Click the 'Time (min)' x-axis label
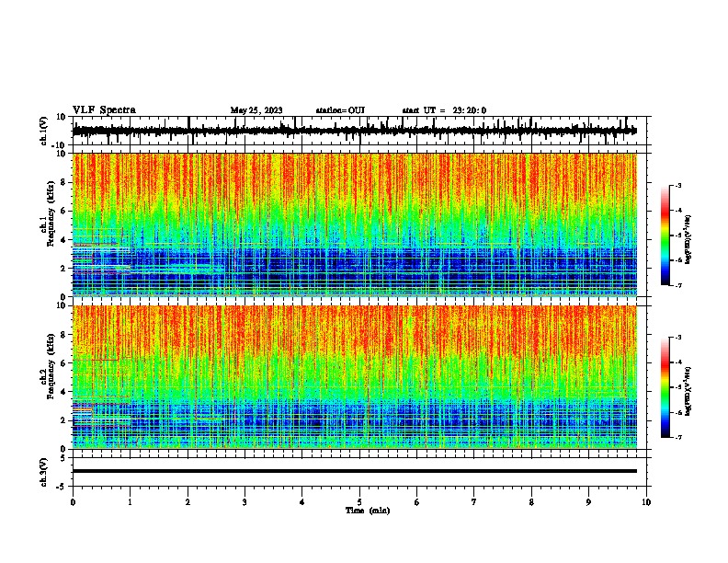Image resolution: width=728 pixels, height=563 pixels. (x=368, y=511)
